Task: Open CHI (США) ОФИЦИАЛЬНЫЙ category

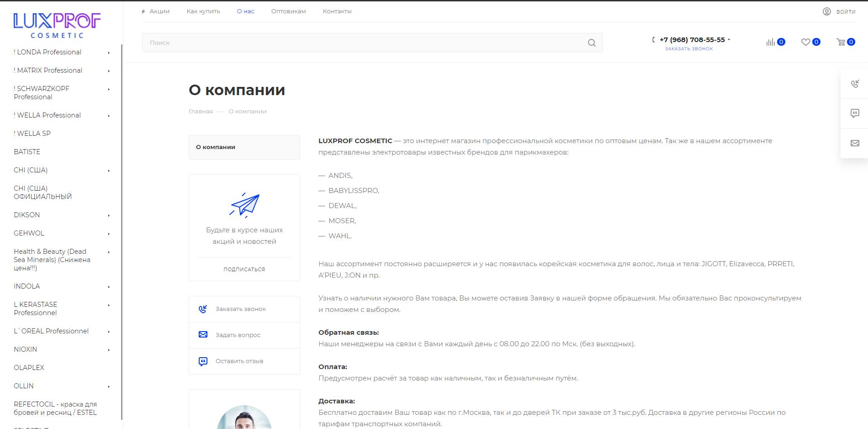Action: pos(42,193)
